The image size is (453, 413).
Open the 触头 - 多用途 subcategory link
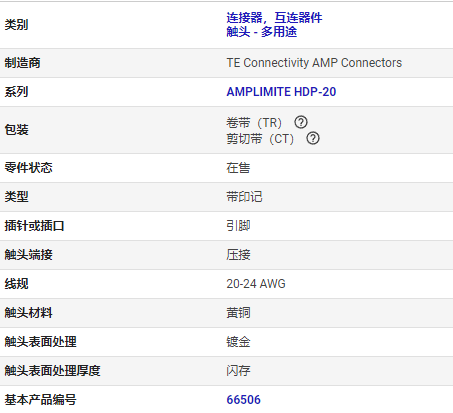click(x=262, y=32)
